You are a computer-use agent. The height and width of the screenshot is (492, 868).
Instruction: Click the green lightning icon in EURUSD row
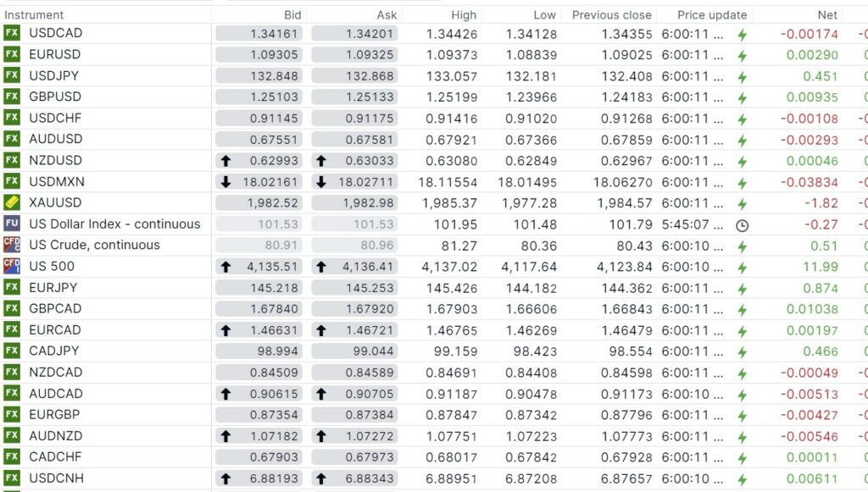click(743, 55)
